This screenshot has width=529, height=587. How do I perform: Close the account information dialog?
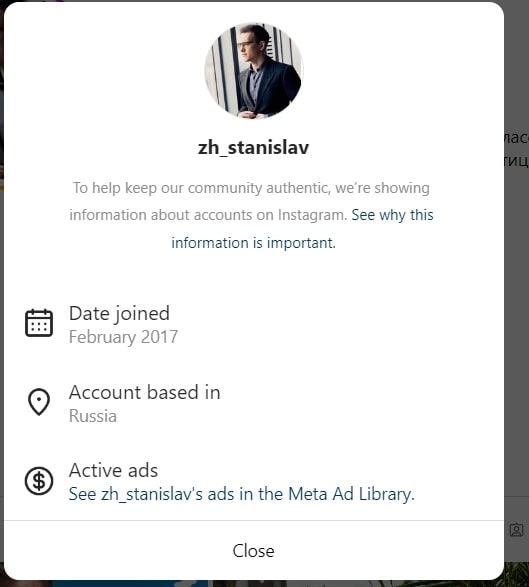point(253,551)
